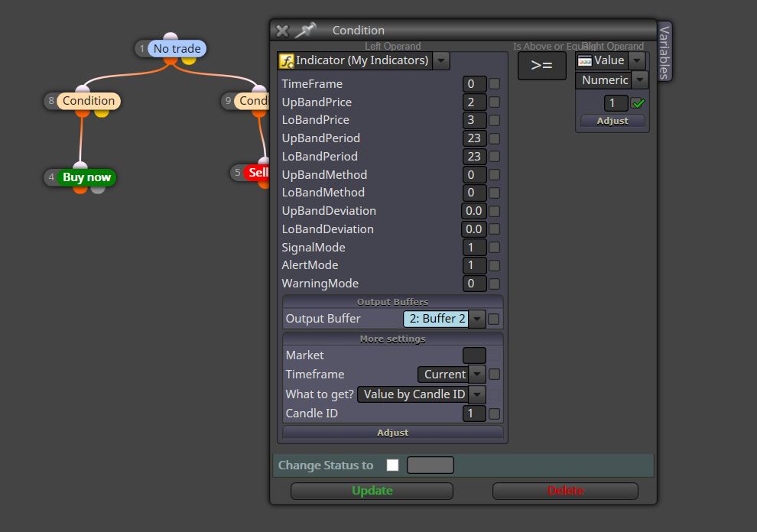Viewport: 757px width, 532px height.
Task: Click LoBandPrice value field
Action: point(474,120)
